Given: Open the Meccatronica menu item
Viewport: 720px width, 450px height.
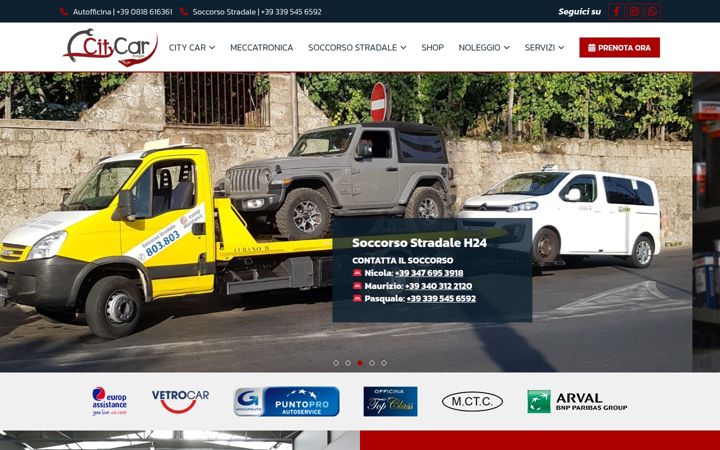Looking at the screenshot, I should click(261, 47).
